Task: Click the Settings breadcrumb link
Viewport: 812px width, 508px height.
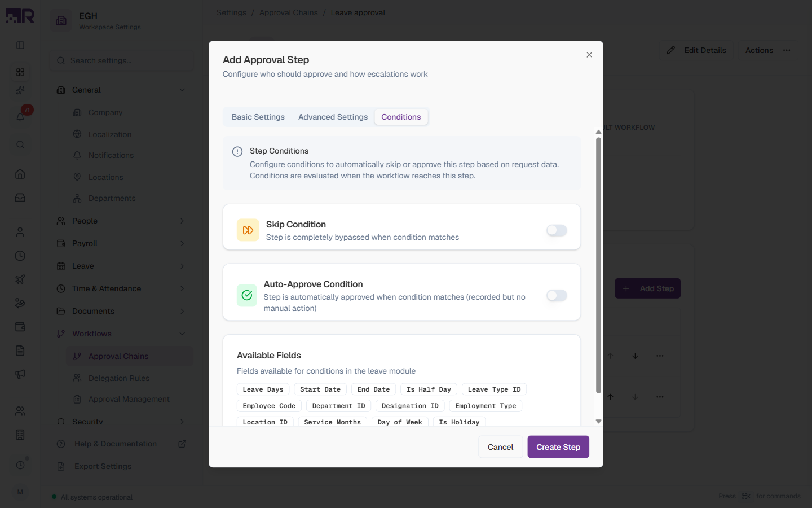Action: (231, 12)
